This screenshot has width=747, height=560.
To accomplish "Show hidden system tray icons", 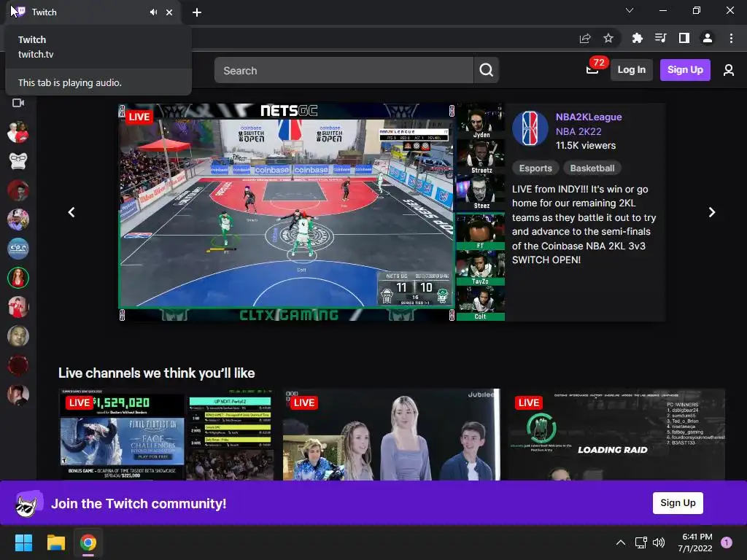I will click(x=621, y=542).
